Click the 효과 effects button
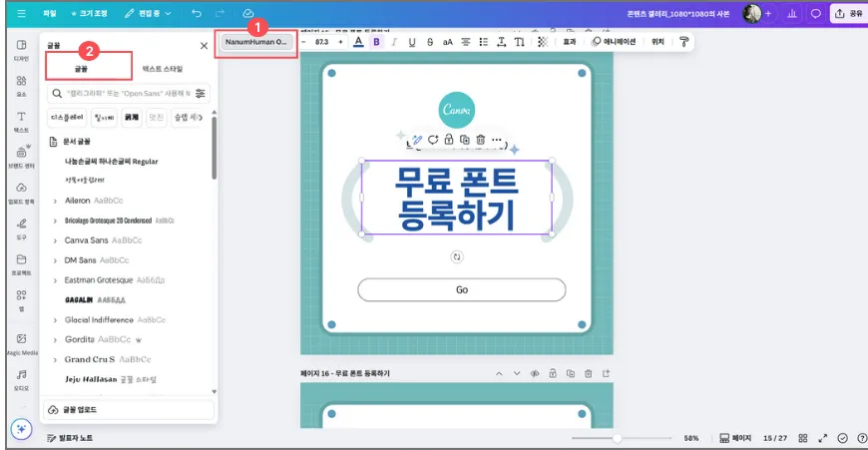The height and width of the screenshot is (450, 868). pos(570,42)
